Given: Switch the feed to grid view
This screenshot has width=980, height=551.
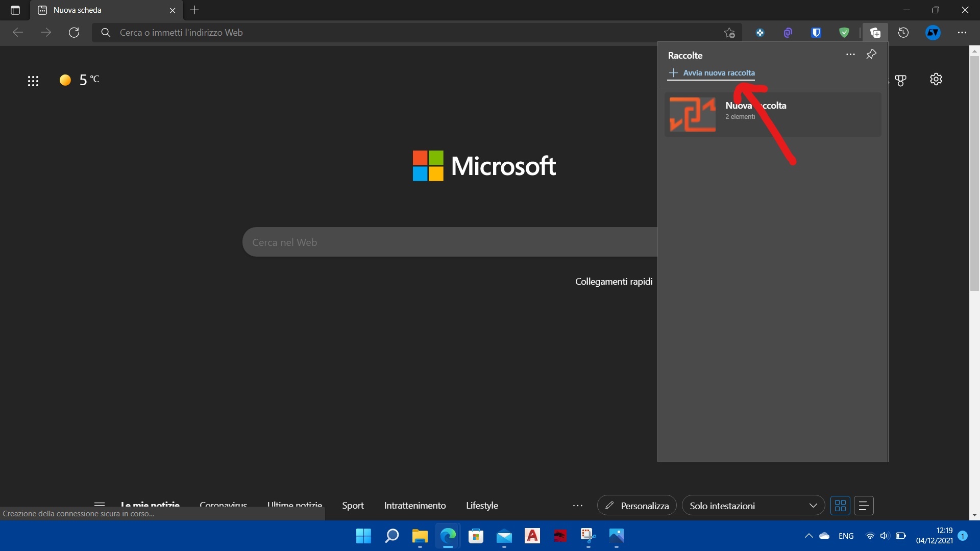Looking at the screenshot, I should (840, 506).
